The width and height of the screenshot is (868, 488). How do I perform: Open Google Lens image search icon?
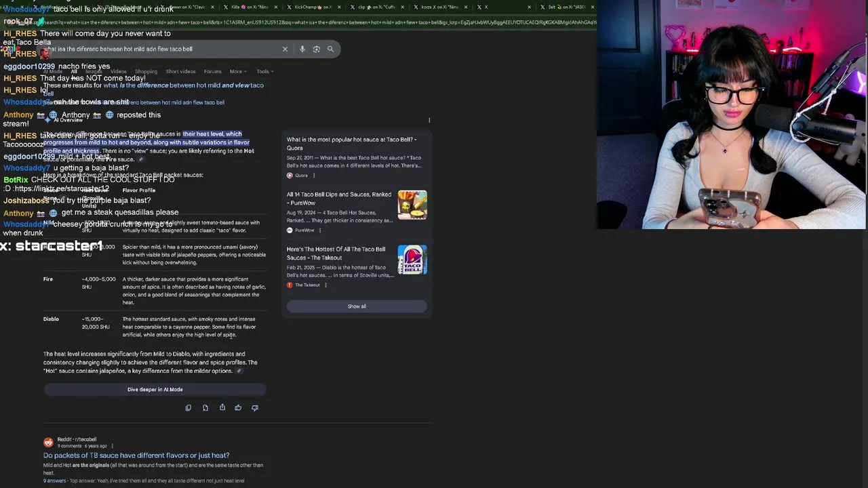pos(316,49)
